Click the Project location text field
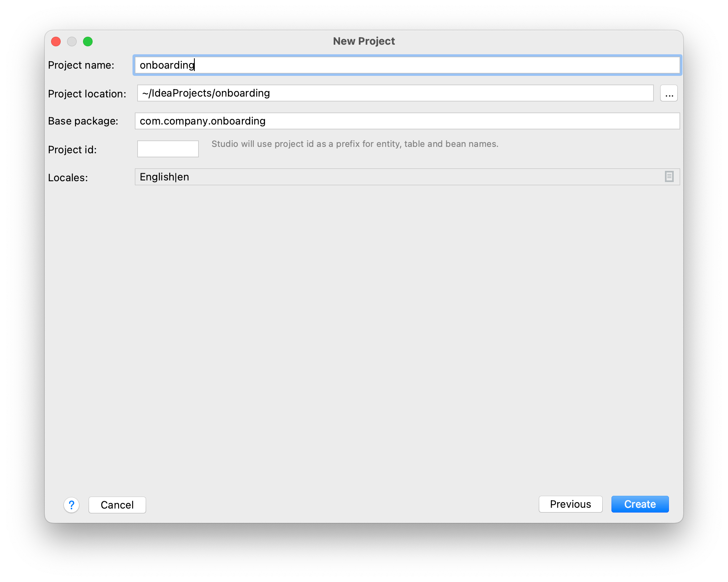 [x=395, y=93]
